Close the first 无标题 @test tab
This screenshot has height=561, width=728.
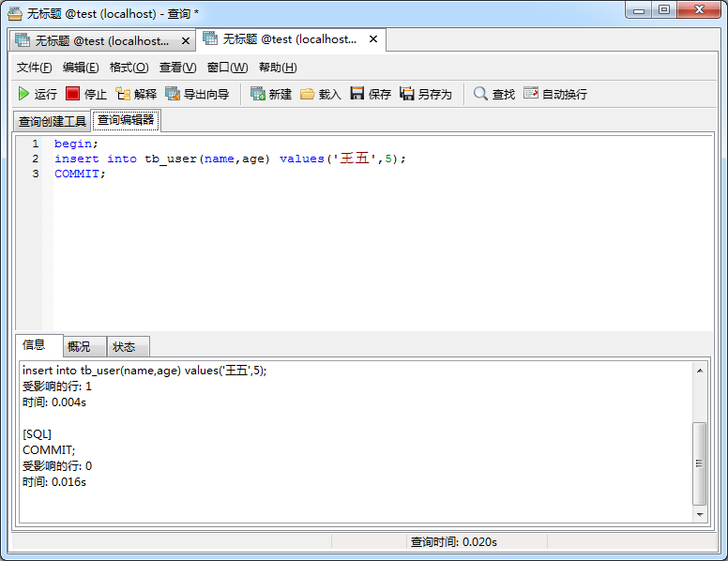coord(185,41)
